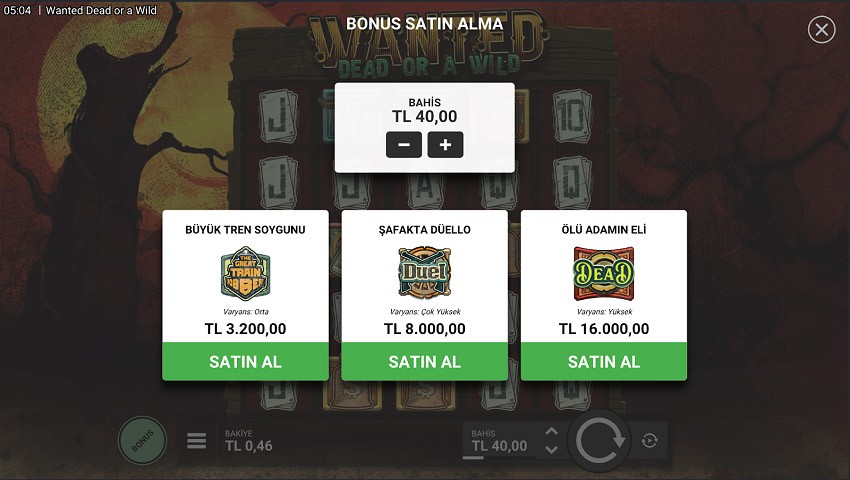
Task: Click the BAHİS TL 40,00 field in bottom bar
Action: [499, 441]
